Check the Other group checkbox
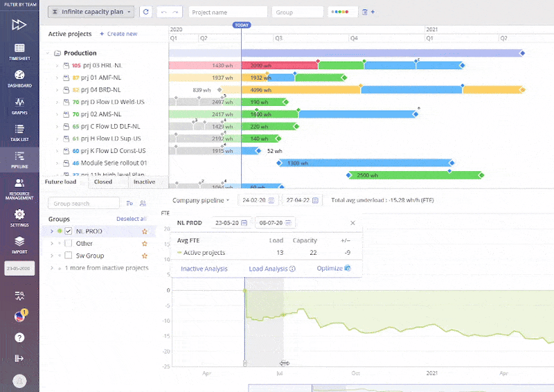 (69, 244)
